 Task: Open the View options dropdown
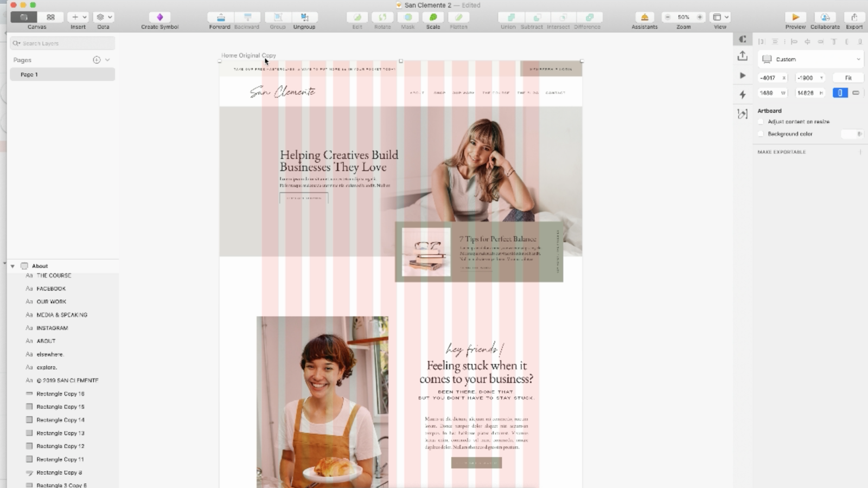tap(726, 17)
